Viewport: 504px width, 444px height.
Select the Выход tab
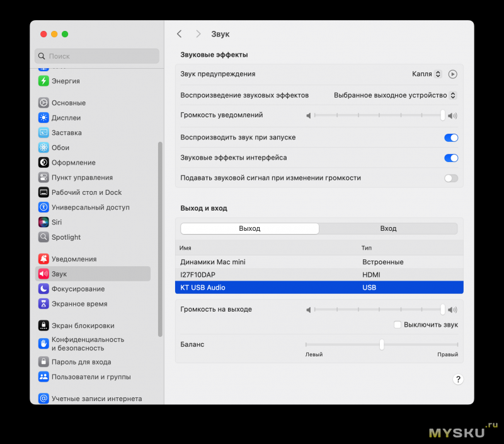tap(249, 228)
